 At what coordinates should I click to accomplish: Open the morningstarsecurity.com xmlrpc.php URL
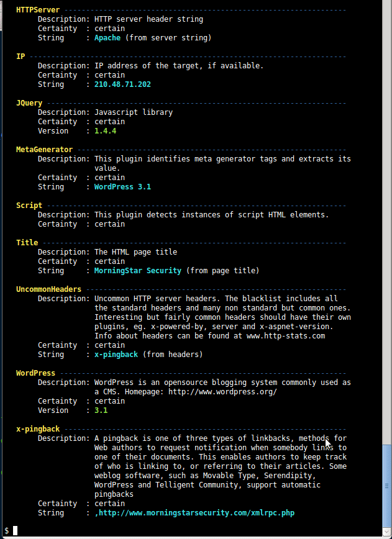pos(196,513)
